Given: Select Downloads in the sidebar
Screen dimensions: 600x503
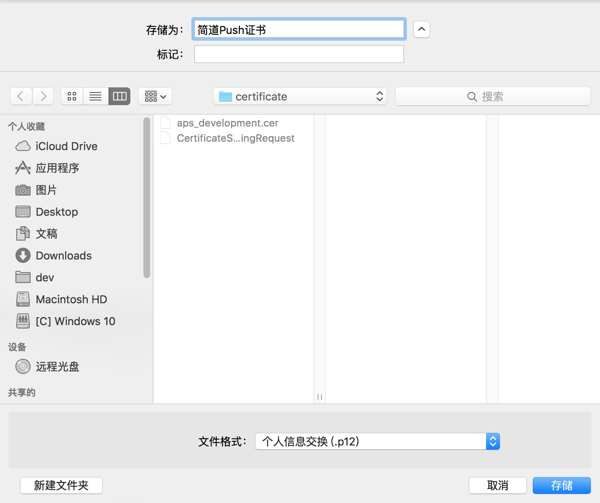Looking at the screenshot, I should tap(53, 255).
